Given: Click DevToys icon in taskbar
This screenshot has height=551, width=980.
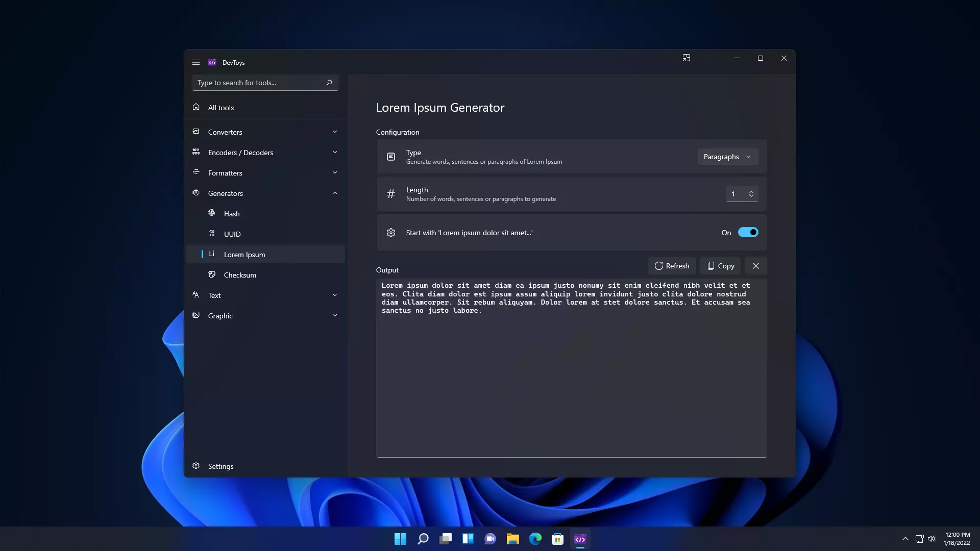Looking at the screenshot, I should 580,539.
